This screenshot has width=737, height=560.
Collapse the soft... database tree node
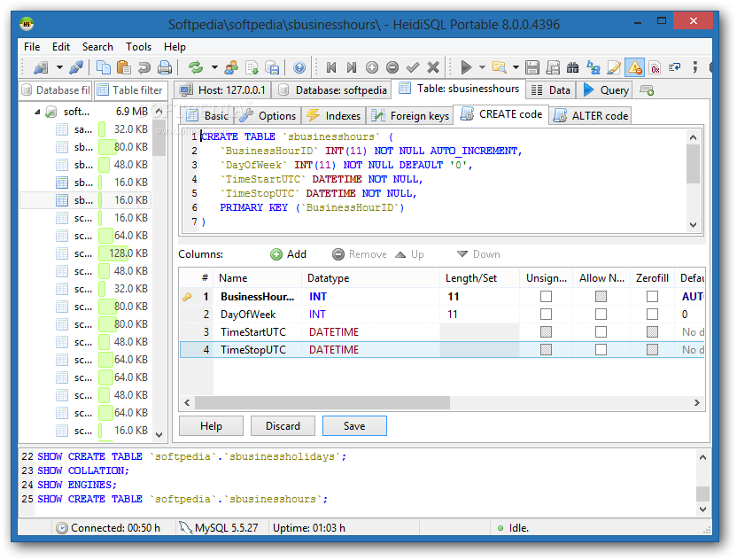[x=37, y=112]
